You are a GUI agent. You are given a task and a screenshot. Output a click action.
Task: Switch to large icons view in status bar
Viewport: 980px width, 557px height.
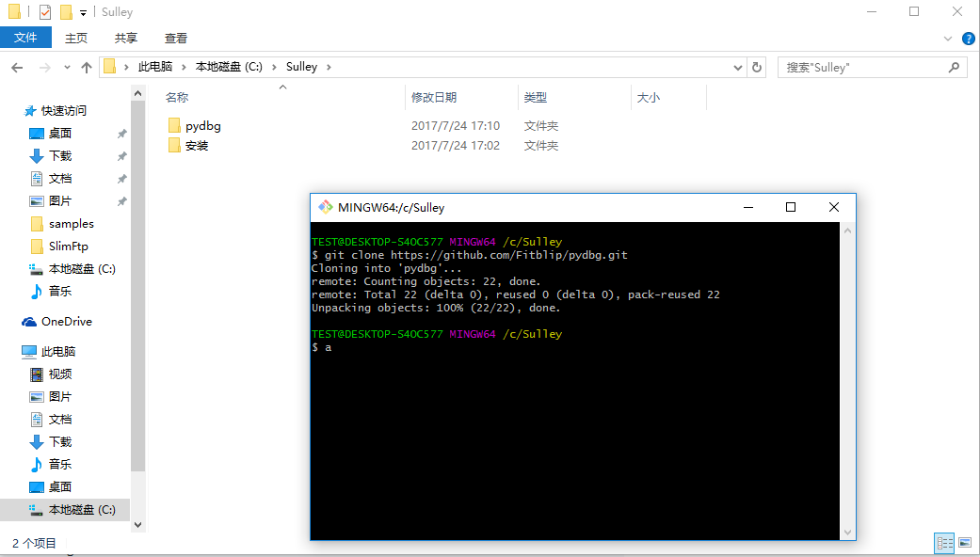965,543
